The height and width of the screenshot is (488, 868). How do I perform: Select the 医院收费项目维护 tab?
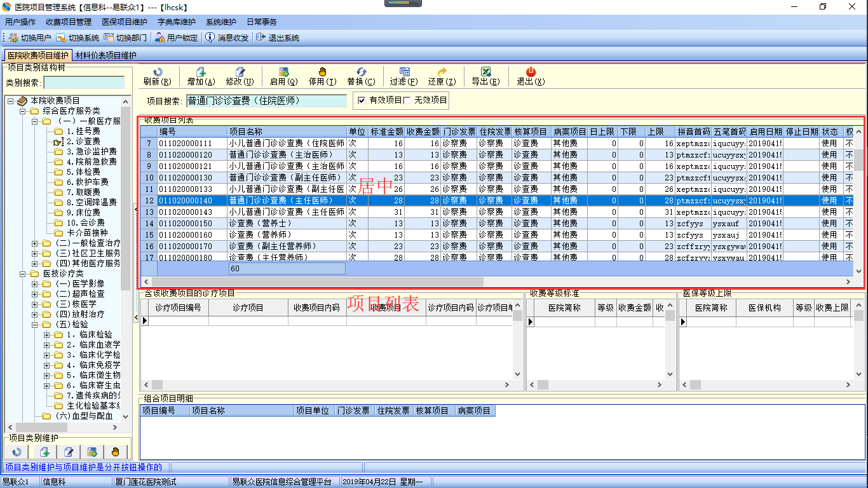point(38,55)
